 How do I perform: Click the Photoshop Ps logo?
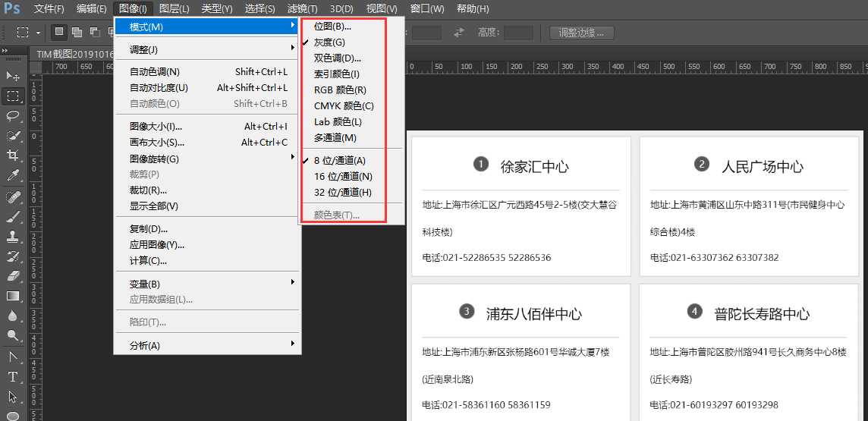[x=12, y=8]
